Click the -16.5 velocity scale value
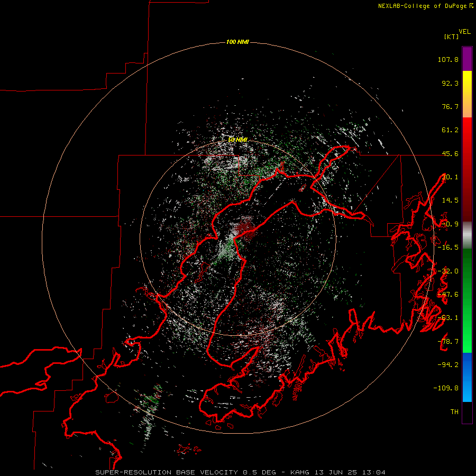 (448, 247)
